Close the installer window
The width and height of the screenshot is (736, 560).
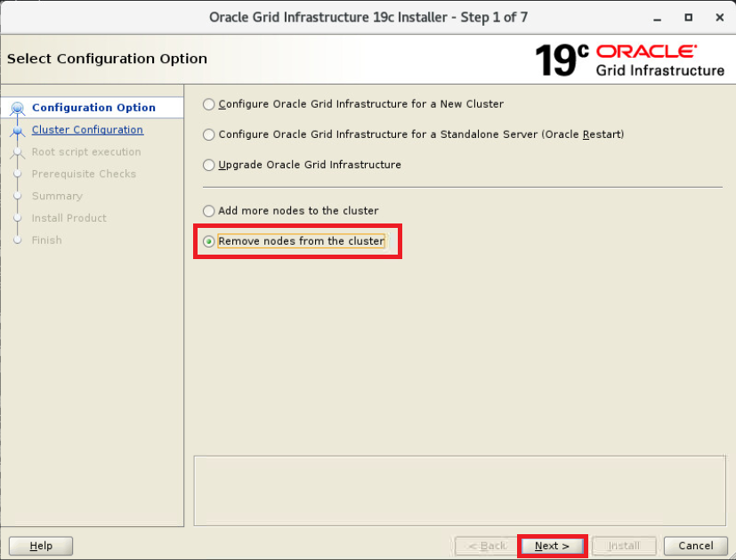pos(720,18)
